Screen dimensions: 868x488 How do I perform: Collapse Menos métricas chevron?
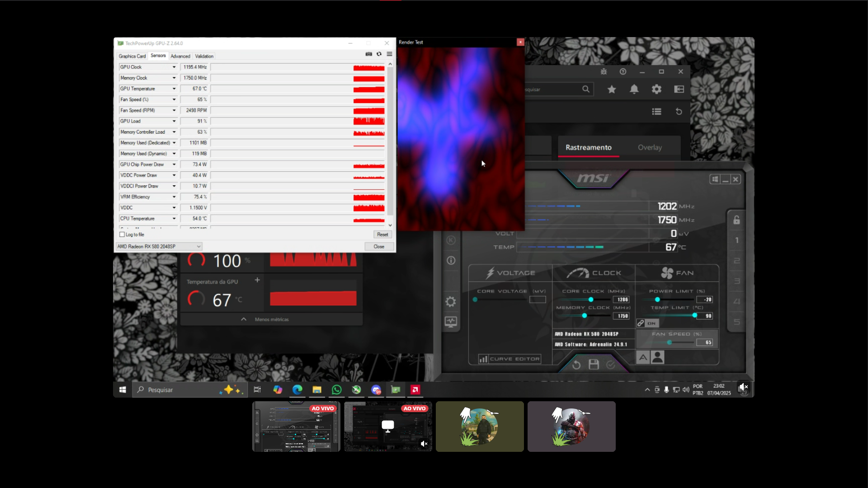coord(244,319)
